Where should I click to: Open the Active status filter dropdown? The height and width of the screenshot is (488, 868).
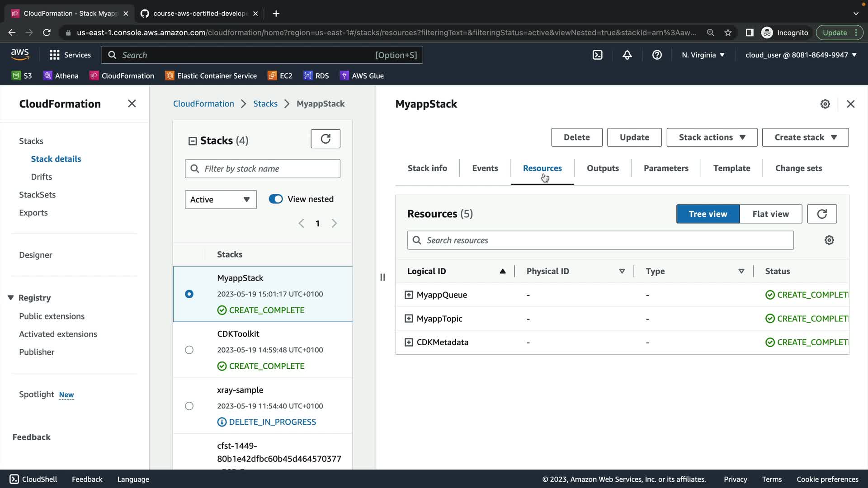tap(220, 200)
